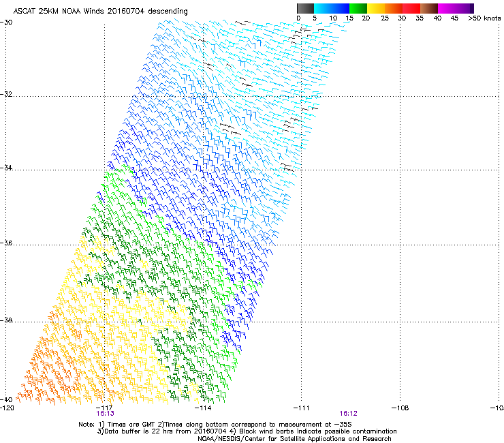Click the note about times being GMT
The image size is (504, 443).
(215, 425)
